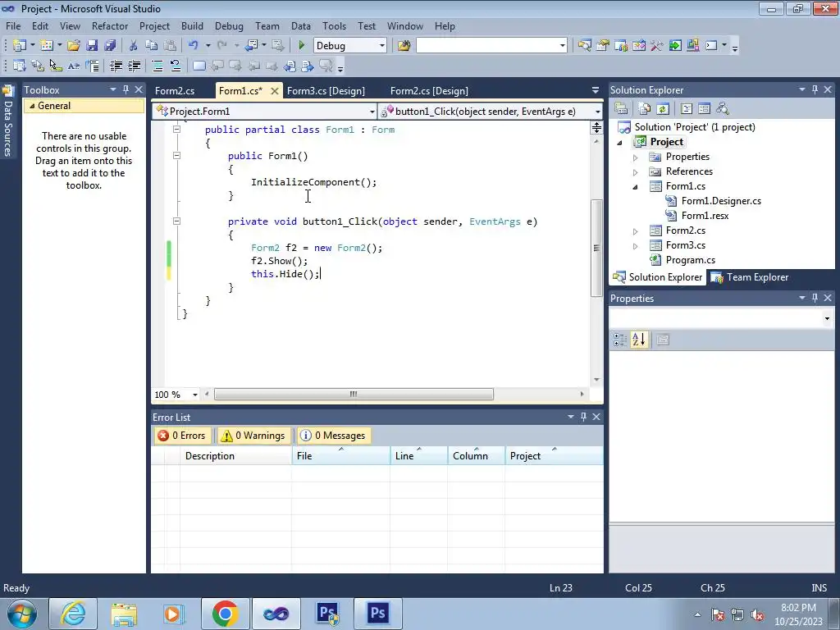840x630 pixels.
Task: Switch to the Form2.cs tab
Action: tap(175, 91)
